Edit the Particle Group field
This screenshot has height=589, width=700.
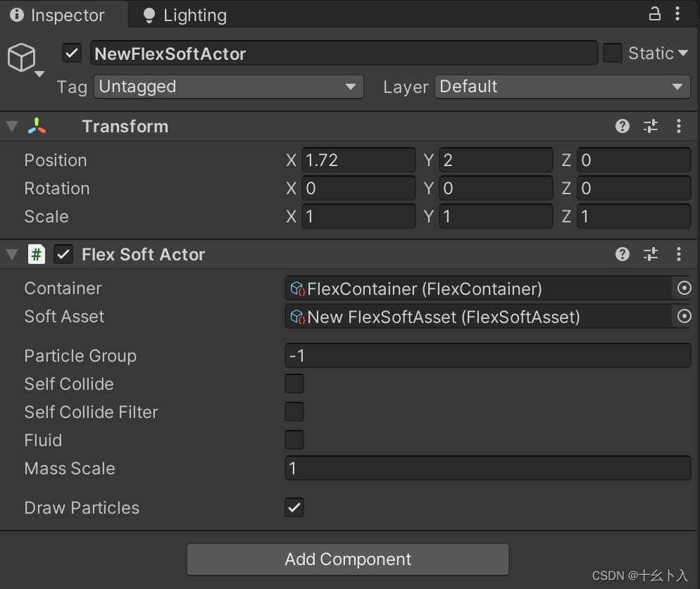(x=488, y=355)
